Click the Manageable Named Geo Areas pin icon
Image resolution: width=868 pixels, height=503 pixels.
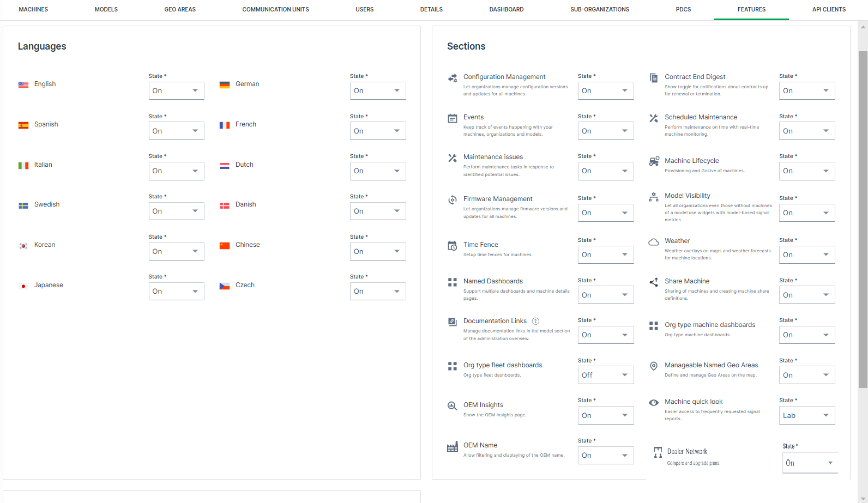tap(654, 366)
